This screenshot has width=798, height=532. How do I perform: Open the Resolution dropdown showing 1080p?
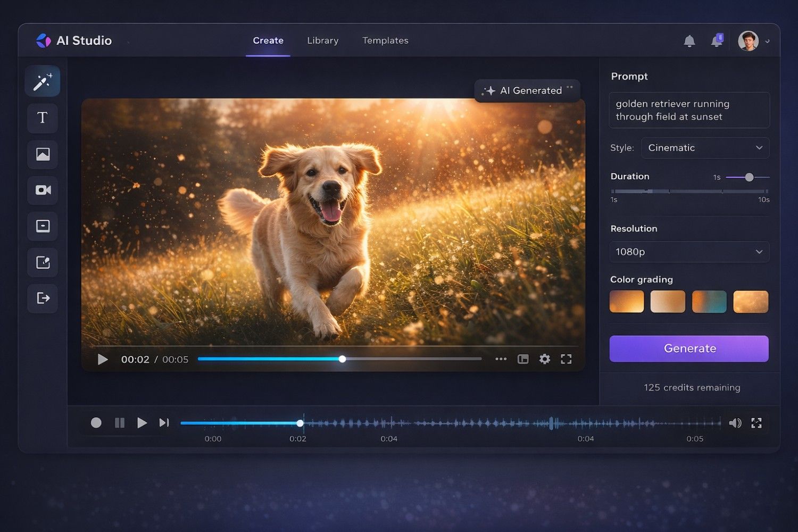689,252
